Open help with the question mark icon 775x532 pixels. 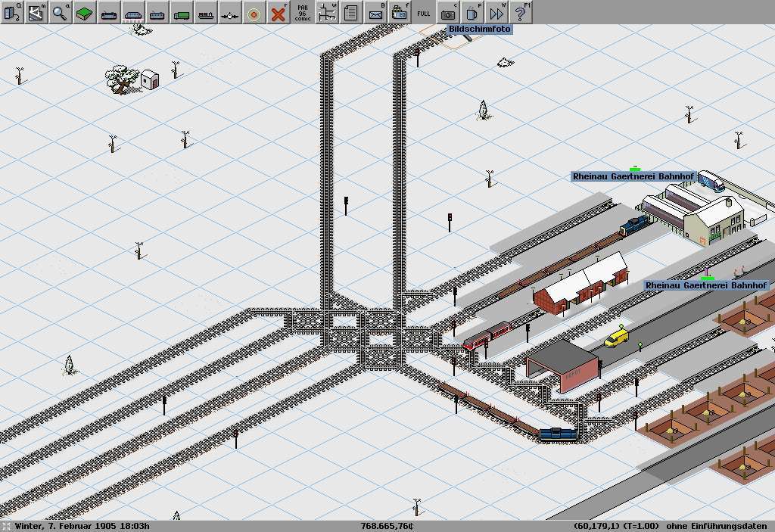pos(521,12)
